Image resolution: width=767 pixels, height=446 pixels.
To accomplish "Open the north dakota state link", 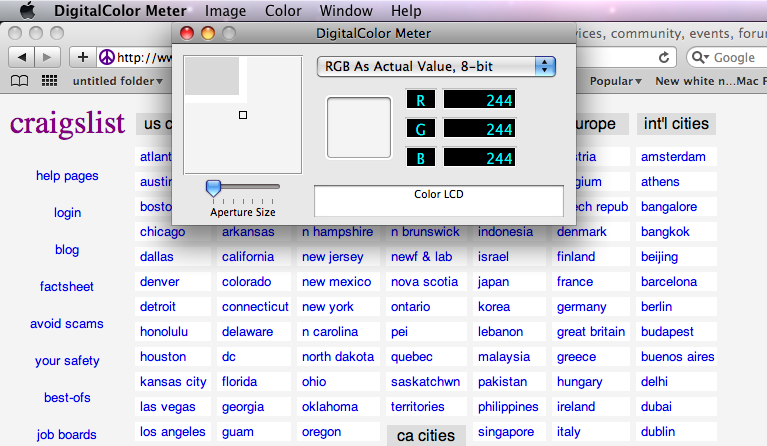I will click(x=338, y=357).
